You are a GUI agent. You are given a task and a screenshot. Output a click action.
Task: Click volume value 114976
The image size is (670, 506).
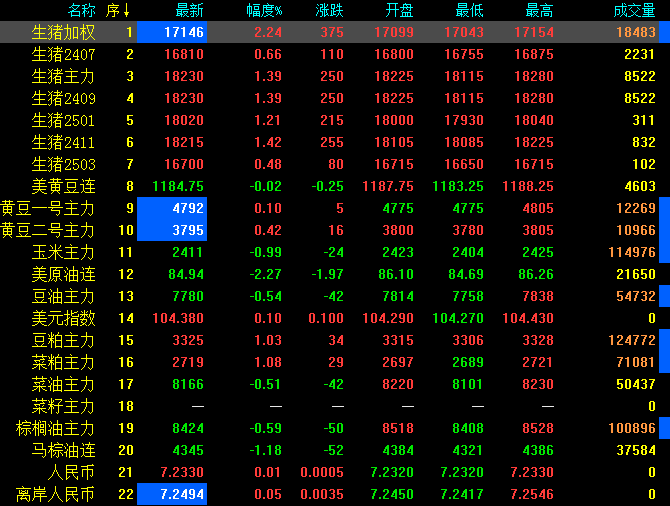coord(632,252)
